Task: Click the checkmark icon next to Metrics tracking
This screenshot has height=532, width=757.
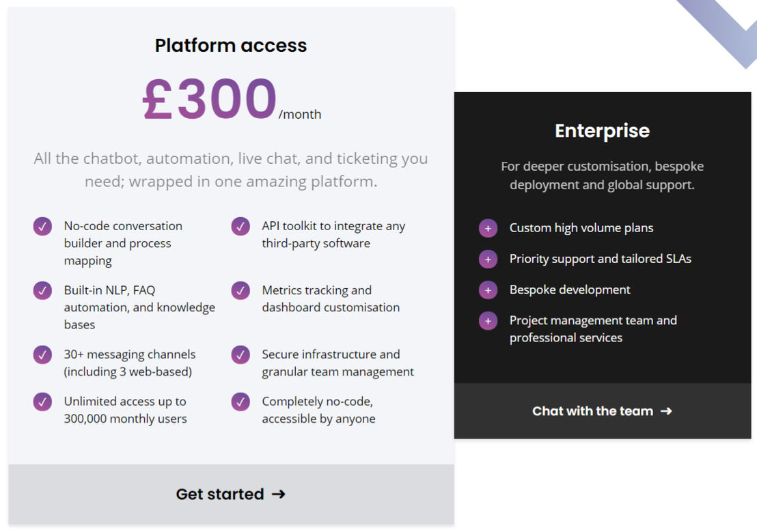Action: 240,290
